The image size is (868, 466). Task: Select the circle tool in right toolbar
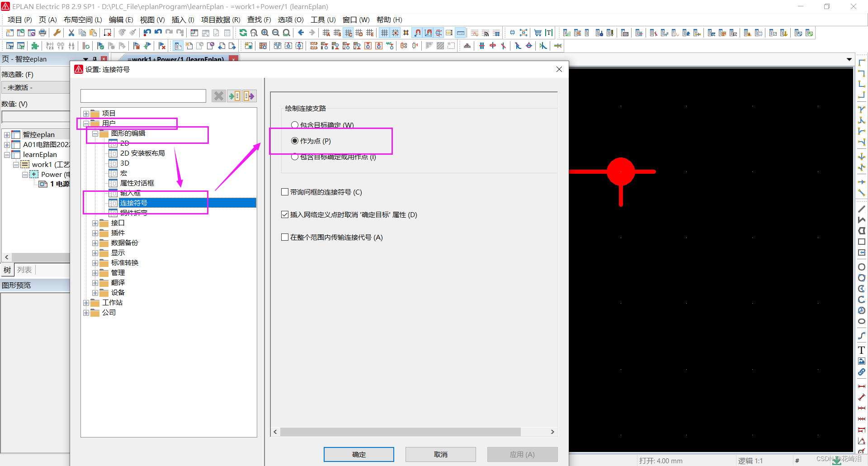point(862,267)
